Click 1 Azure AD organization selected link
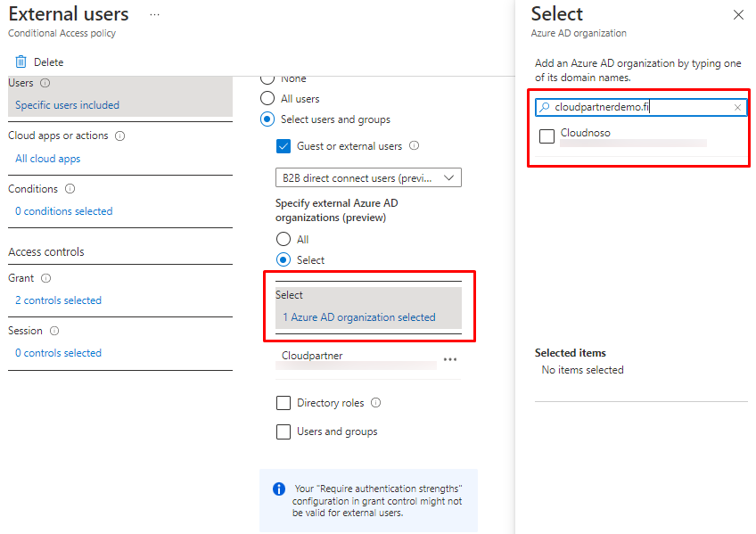 coord(359,317)
